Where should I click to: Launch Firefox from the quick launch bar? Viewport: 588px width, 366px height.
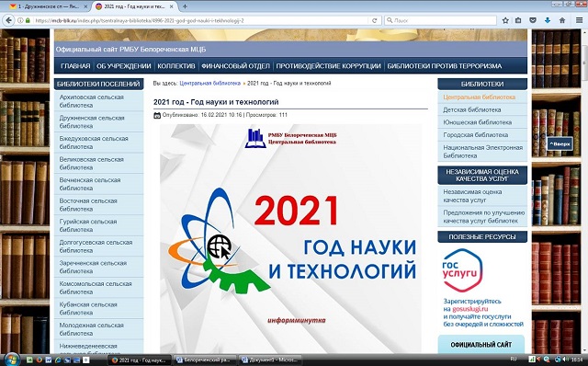pos(39,360)
